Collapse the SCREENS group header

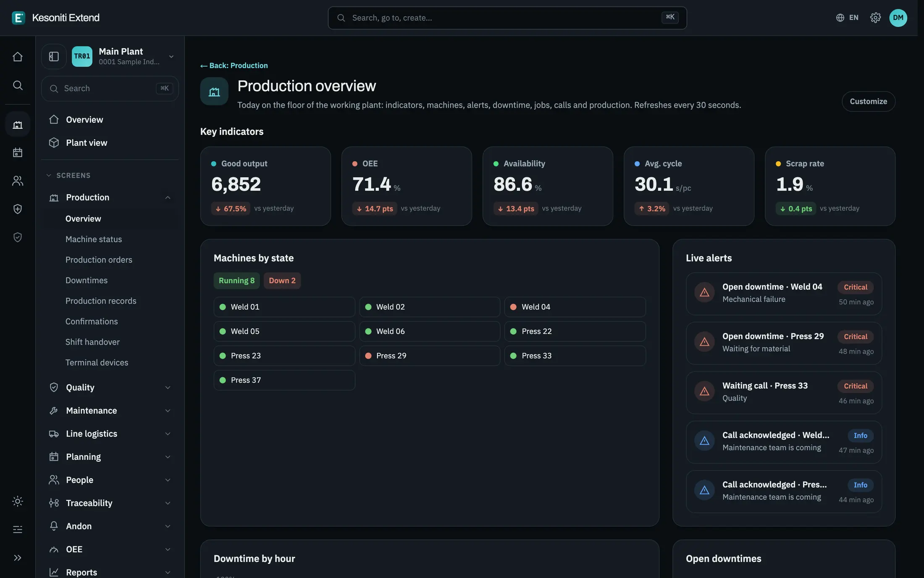point(68,175)
